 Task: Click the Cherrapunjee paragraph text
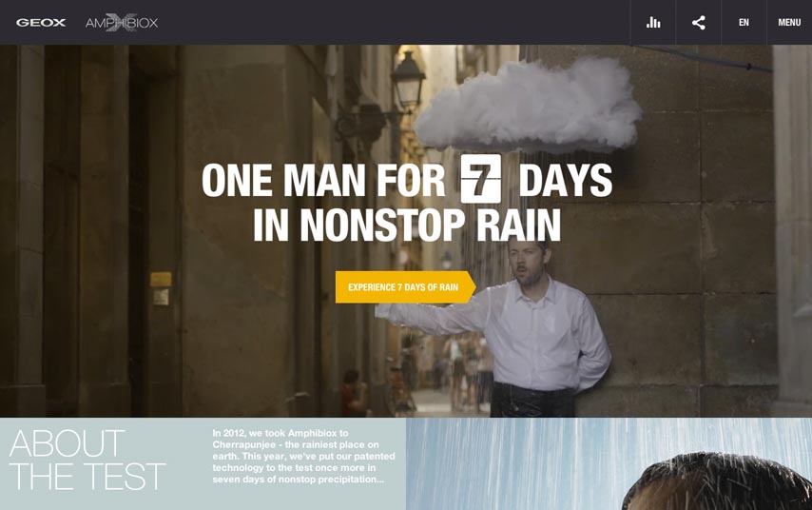click(303, 456)
